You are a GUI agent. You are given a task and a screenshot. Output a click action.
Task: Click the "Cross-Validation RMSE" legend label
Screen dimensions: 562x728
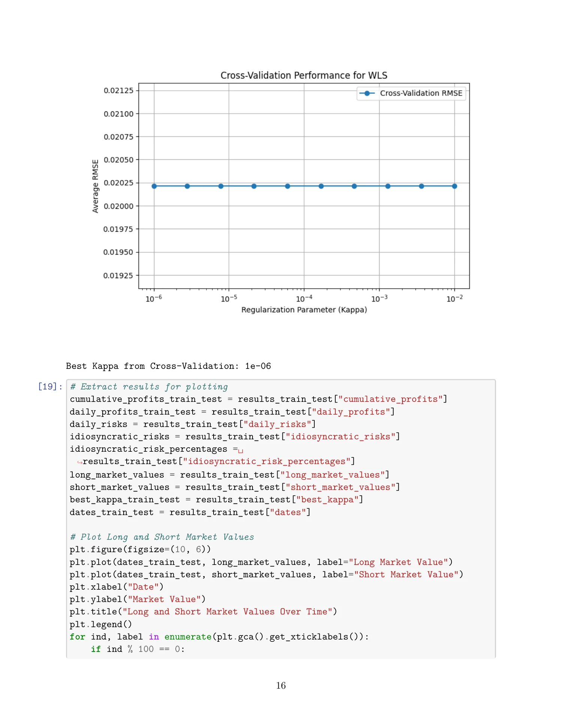421,93
